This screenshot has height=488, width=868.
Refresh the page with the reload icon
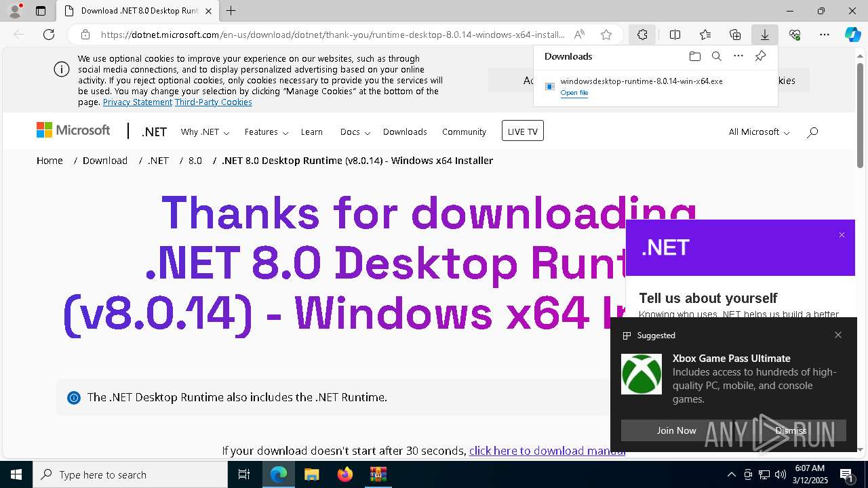49,35
